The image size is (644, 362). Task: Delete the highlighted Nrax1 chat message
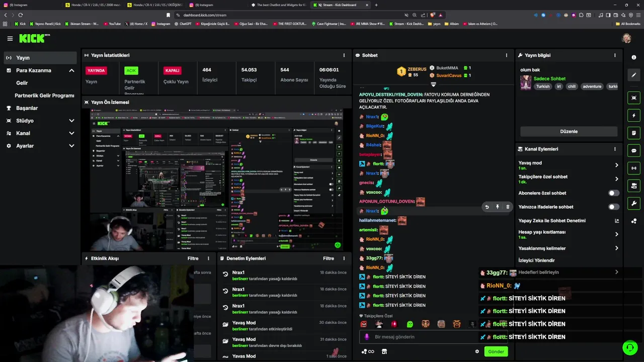(508, 207)
